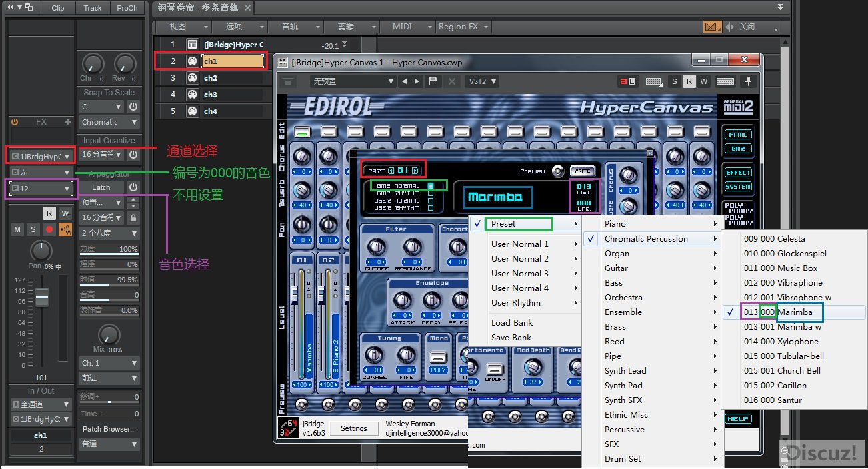
Task: Go to the previous preset in plugin header
Action: click(x=404, y=81)
